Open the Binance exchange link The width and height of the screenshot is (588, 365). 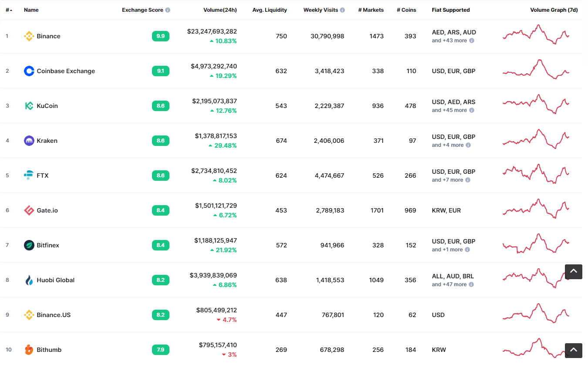48,36
